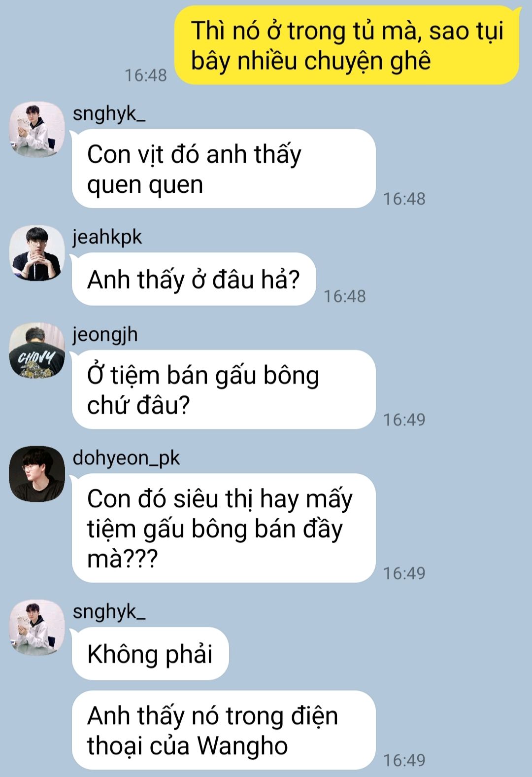Viewport: 532px width, 777px height.
Task: Click the dohyeon_pk username label
Action: 126,458
